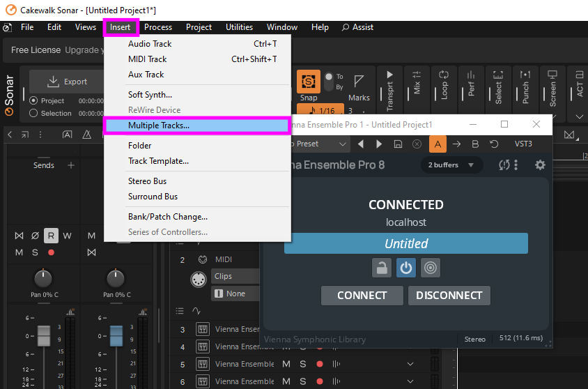Click the second channel Pan knob
The width and height of the screenshot is (588, 389).
116,279
